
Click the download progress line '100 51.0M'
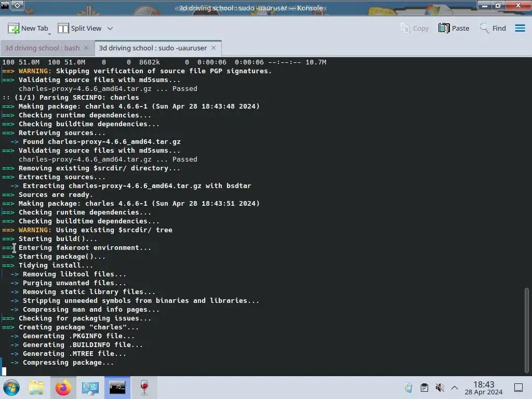[164, 62]
